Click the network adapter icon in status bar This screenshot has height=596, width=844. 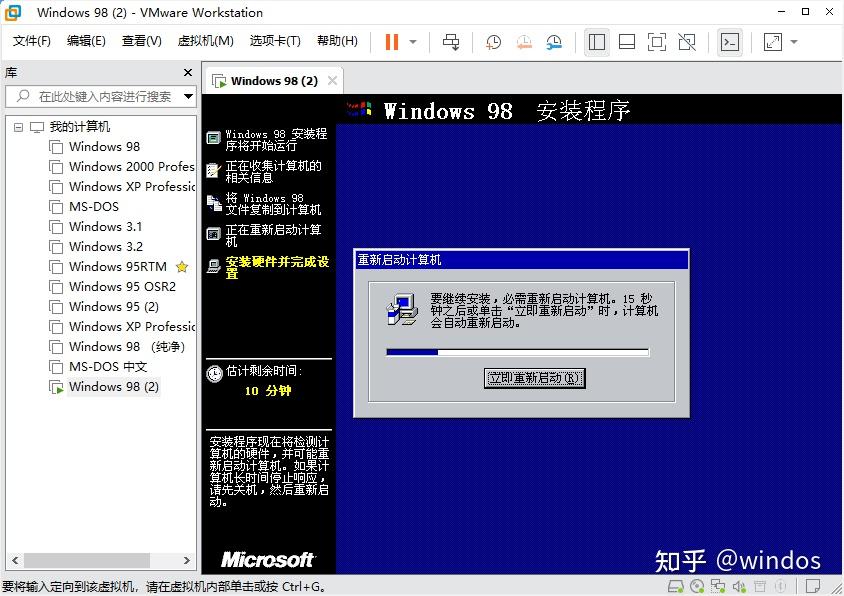(x=717, y=586)
